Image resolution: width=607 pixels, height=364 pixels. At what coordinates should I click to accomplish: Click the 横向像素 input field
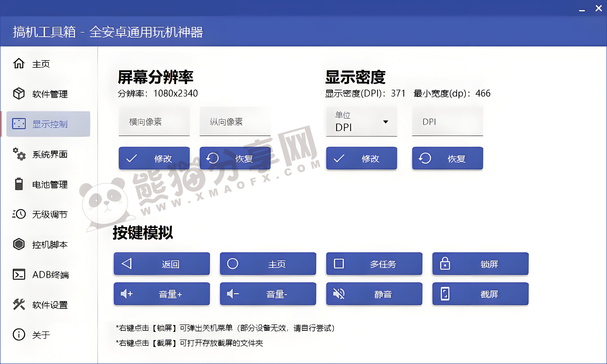coord(154,122)
